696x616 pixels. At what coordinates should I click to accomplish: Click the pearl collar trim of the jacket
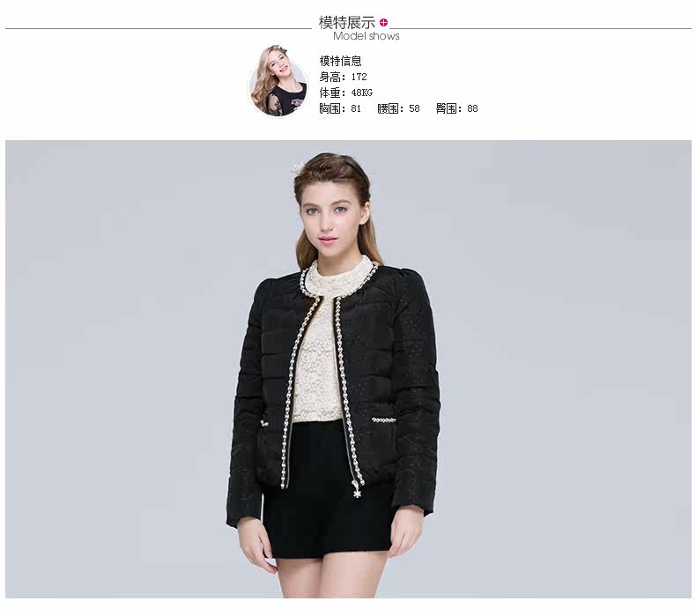pyautogui.click(x=337, y=285)
